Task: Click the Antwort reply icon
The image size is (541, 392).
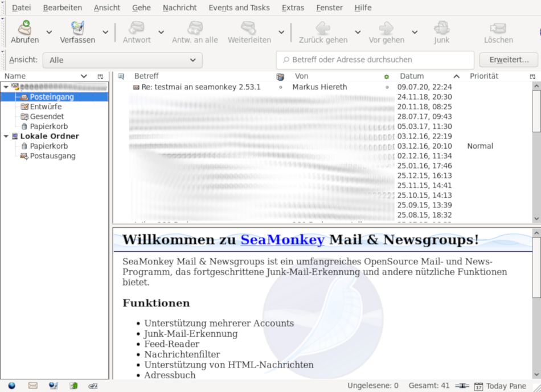Action: pyautogui.click(x=137, y=27)
